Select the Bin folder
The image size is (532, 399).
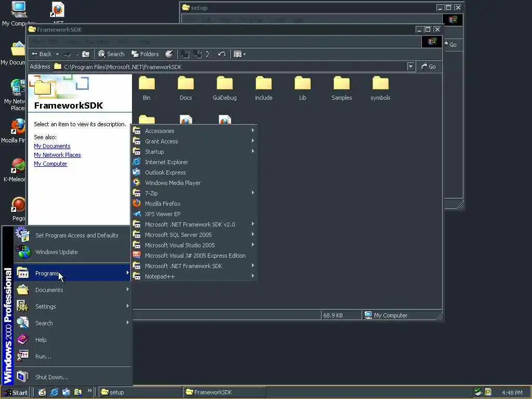[147, 88]
